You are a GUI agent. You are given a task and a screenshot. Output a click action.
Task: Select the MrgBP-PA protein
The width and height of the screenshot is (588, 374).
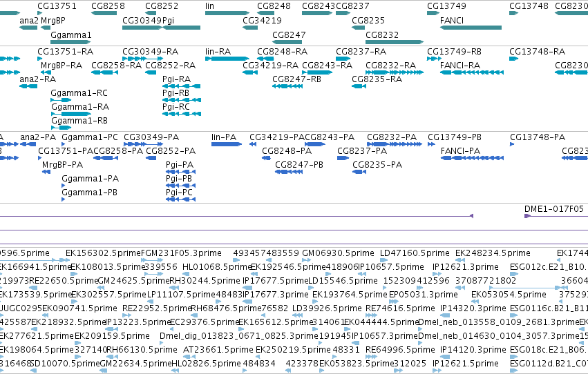coord(46,172)
